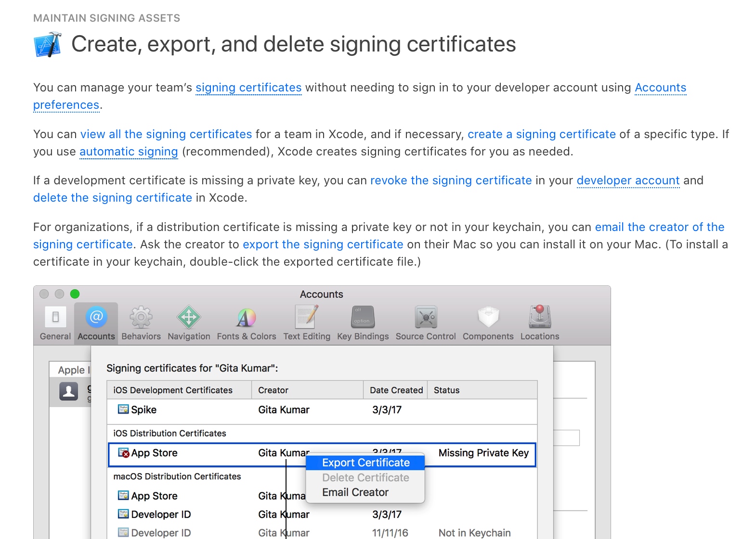Click the 3/3/17 Developer ID certificate icon
Viewport: 756px width, 539px height.
coord(123,514)
